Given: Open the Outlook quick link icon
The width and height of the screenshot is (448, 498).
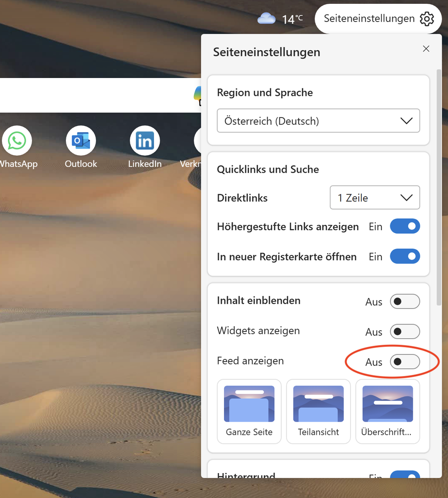Looking at the screenshot, I should pyautogui.click(x=81, y=141).
